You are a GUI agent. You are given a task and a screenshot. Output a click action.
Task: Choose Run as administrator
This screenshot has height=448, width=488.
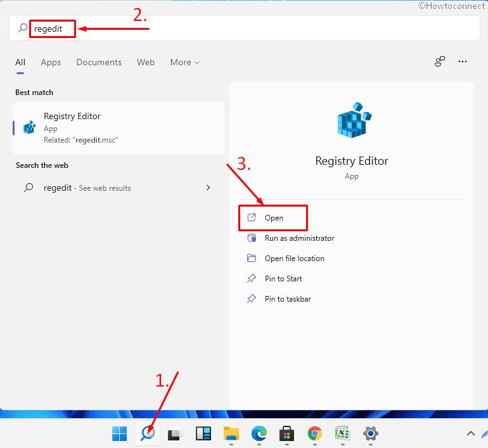[x=299, y=238]
